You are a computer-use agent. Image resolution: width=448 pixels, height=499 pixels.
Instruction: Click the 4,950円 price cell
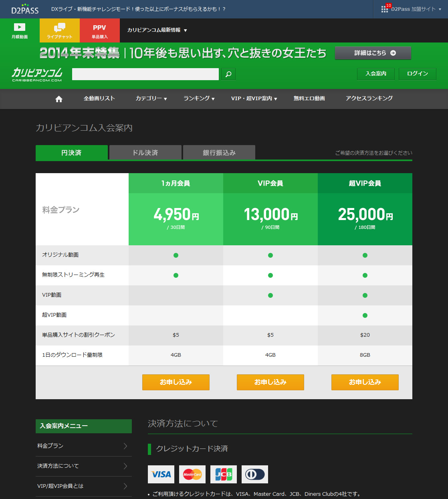176,219
